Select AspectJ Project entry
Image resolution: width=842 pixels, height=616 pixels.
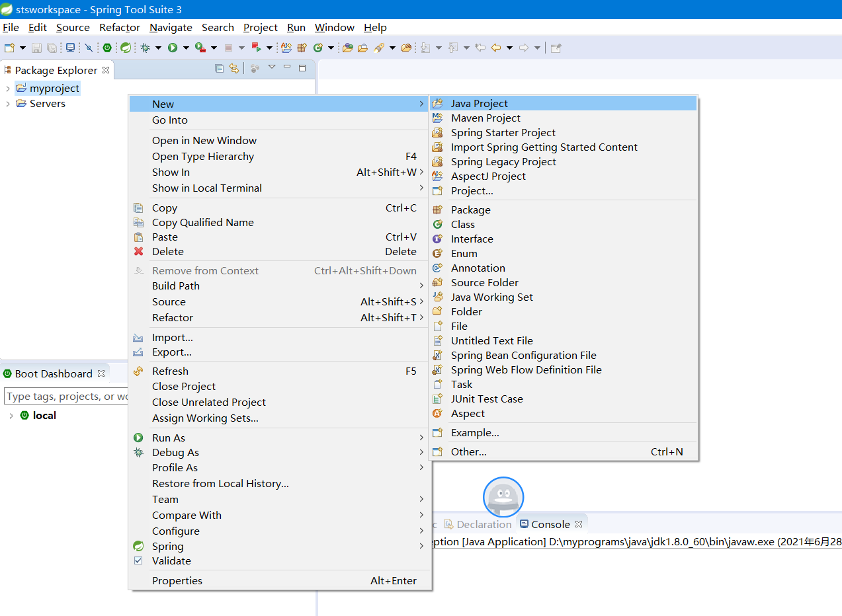[x=563, y=176]
